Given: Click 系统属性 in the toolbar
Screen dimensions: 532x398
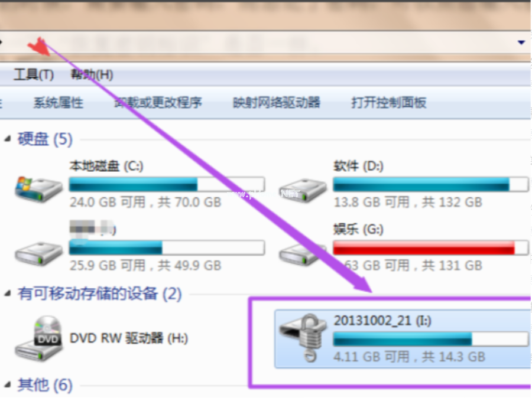Looking at the screenshot, I should 59,102.
